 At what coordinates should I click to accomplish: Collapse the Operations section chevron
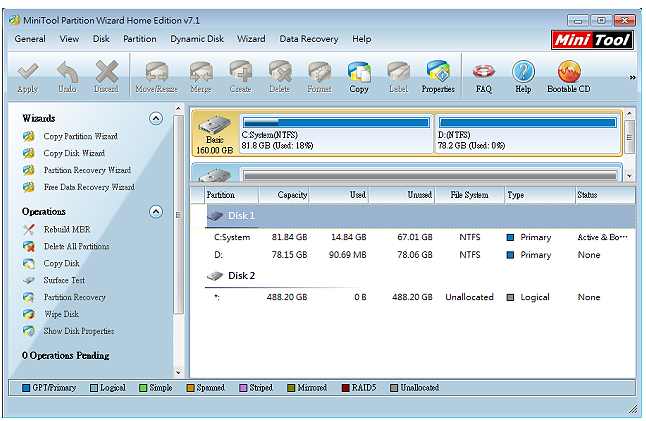point(156,212)
